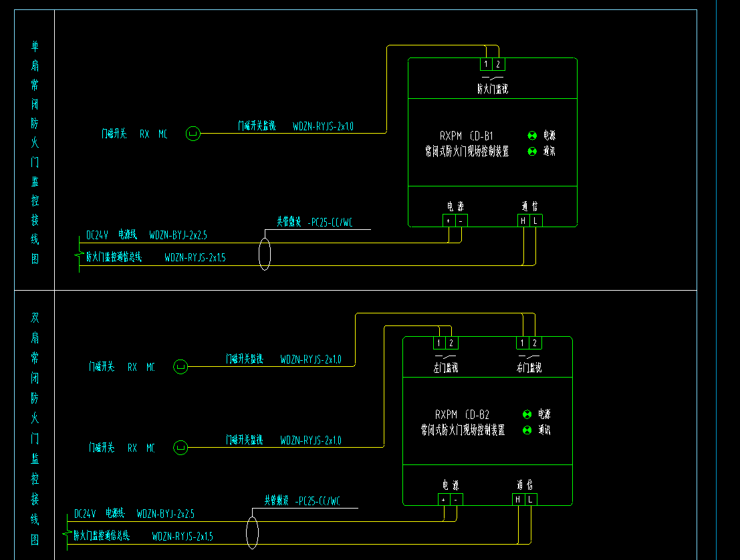This screenshot has width=740, height=560.
Task: Select the 门磁开关 label in the single-door diagram
Action: 114,134
